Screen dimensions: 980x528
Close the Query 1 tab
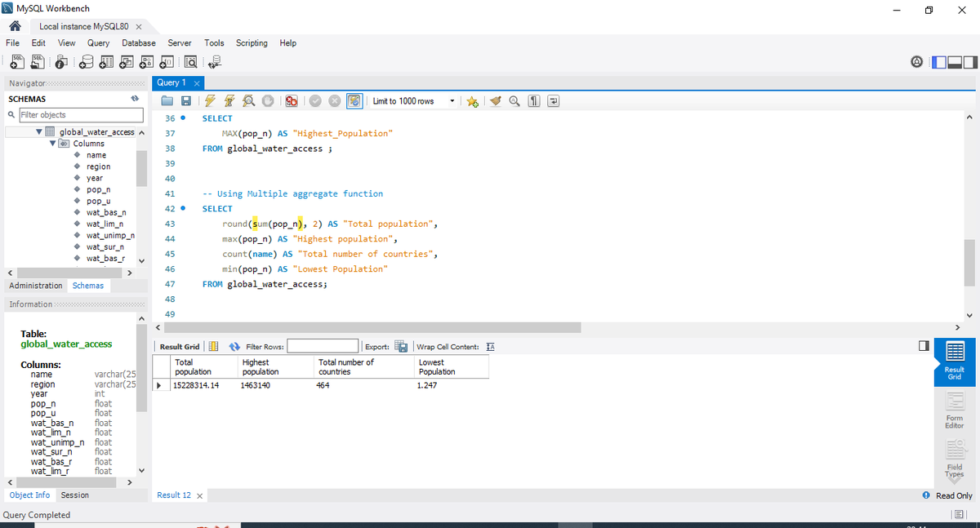point(197,83)
